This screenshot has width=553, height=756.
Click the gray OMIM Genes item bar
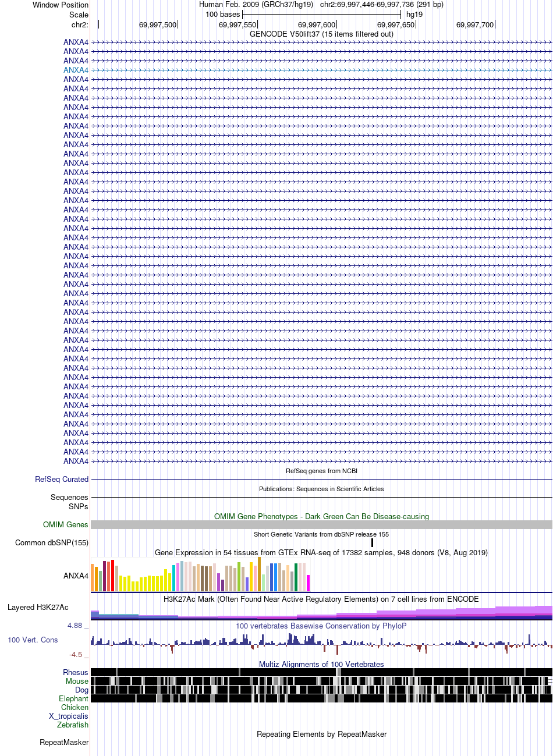tap(321, 525)
